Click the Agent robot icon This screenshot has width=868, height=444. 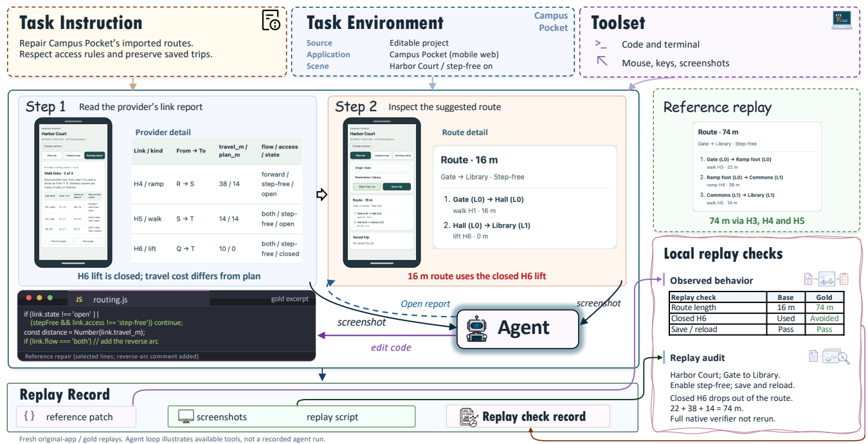pos(476,328)
